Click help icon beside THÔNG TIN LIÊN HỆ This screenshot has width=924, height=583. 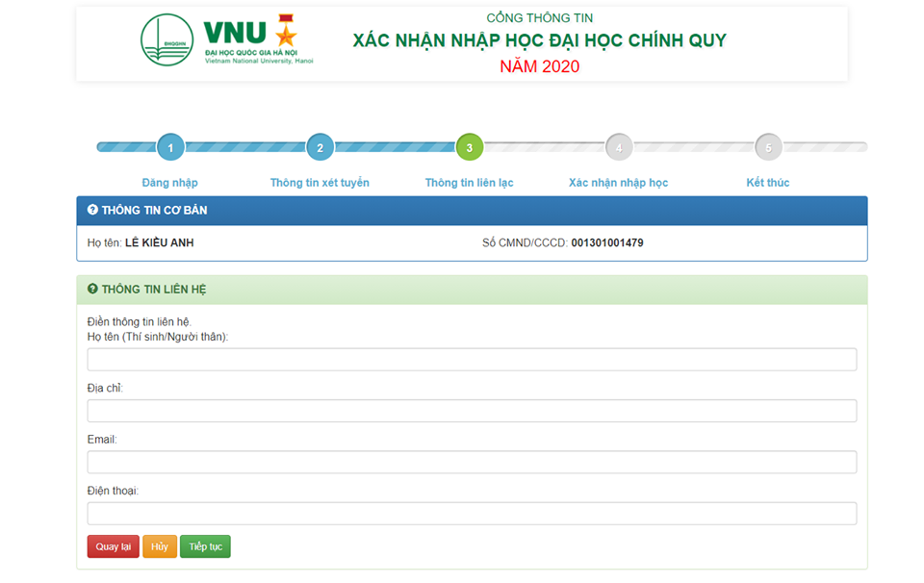(x=92, y=289)
